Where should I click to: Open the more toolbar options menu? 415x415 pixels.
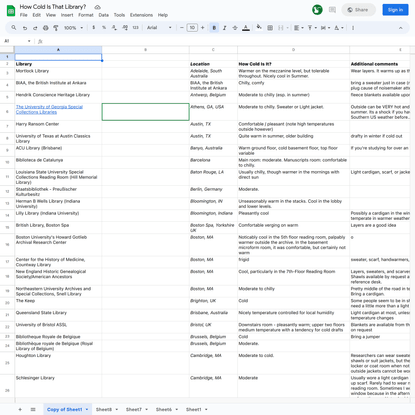[353, 28]
